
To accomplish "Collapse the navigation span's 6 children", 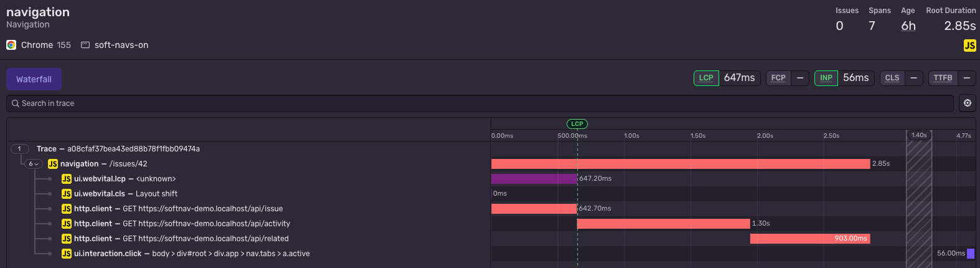I will pyautogui.click(x=33, y=164).
